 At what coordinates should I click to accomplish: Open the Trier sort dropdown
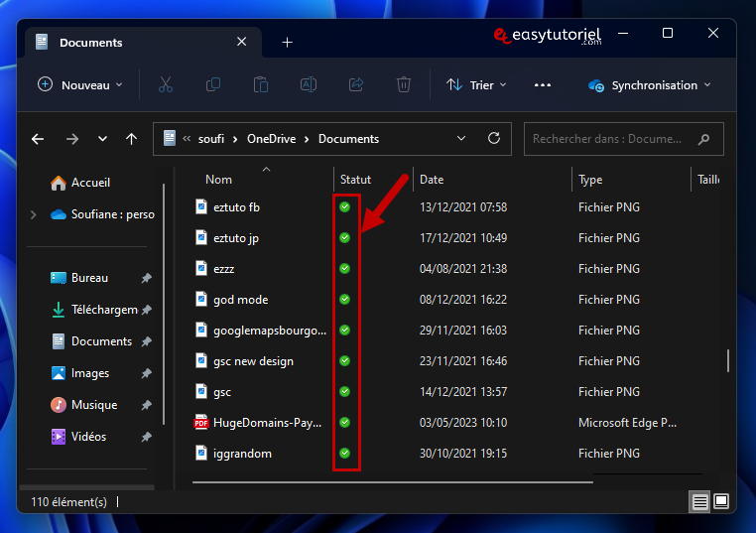[x=476, y=85]
